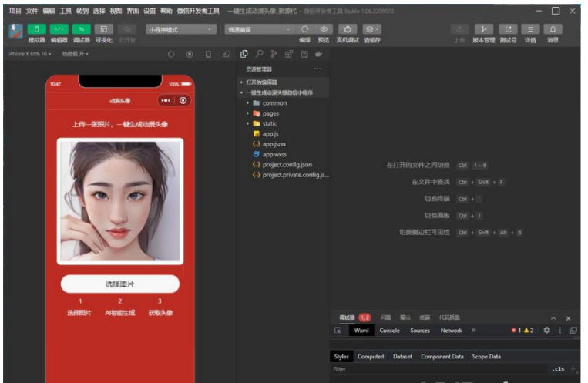Open the messages (消息) bell icon
Screen dimensions: 588x383
[553, 29]
